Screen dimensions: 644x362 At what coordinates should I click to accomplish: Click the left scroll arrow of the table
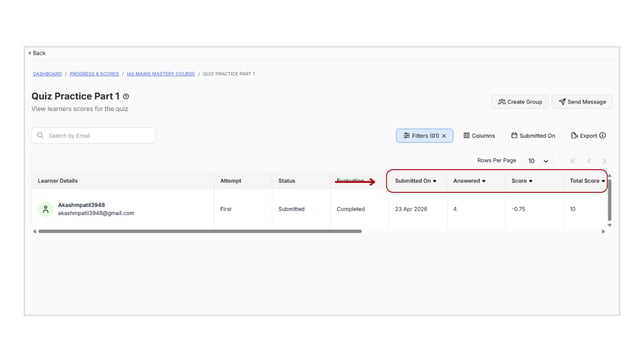click(34, 231)
